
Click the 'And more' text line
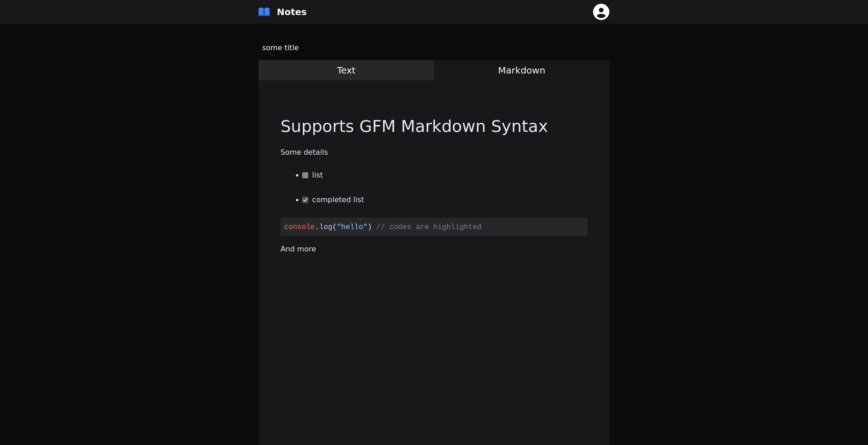click(298, 249)
